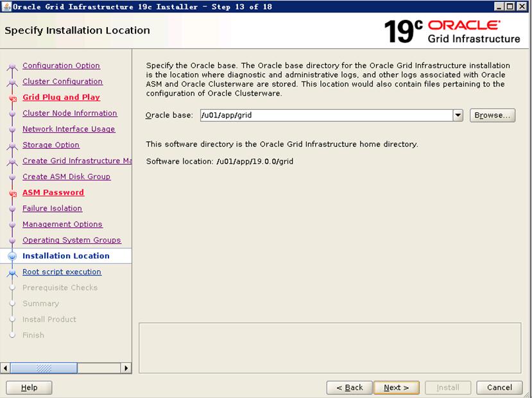Click the Oracle base path field
532x398 pixels.
click(x=327, y=116)
